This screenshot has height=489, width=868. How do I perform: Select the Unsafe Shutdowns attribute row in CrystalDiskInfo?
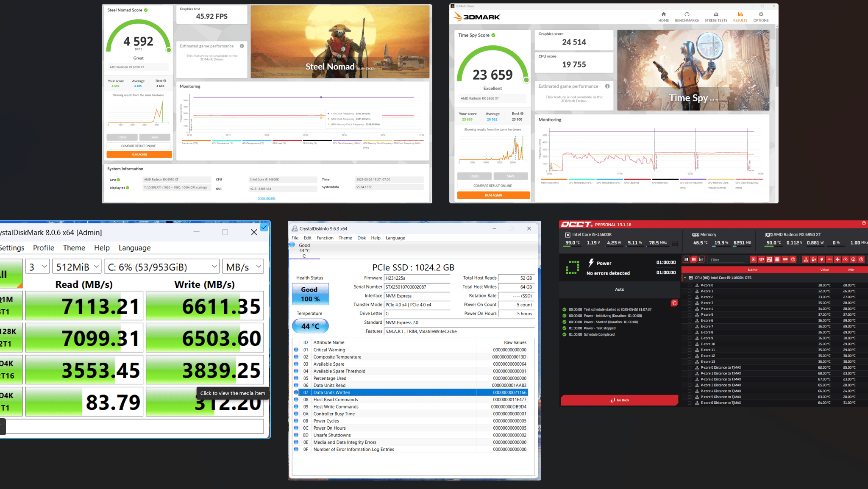[410, 435]
